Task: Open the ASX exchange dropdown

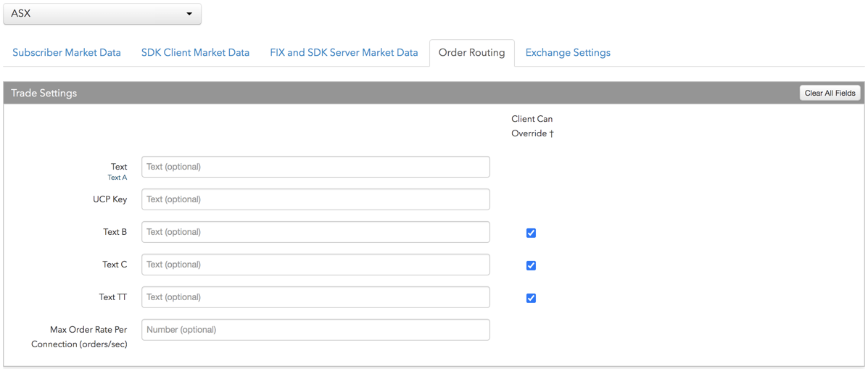Action: [102, 14]
